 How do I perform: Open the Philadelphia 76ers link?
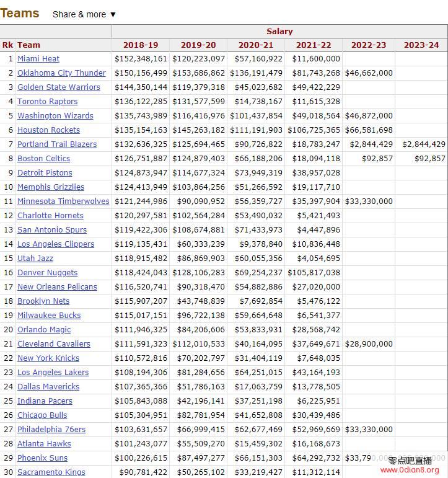click(x=51, y=430)
